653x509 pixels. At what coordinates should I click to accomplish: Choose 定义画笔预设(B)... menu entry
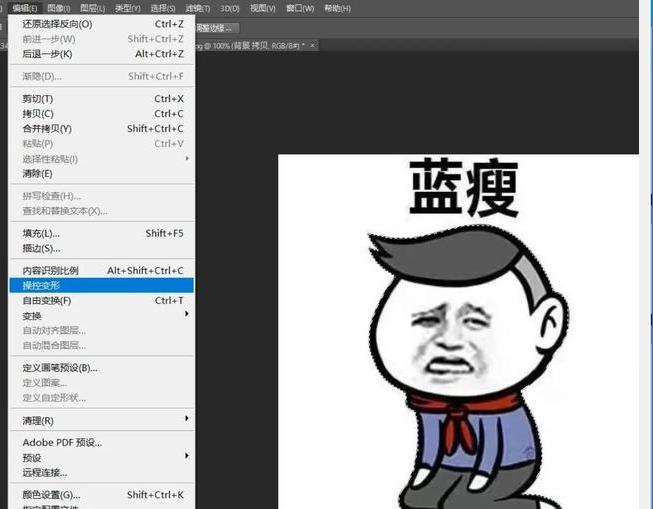coord(102,368)
